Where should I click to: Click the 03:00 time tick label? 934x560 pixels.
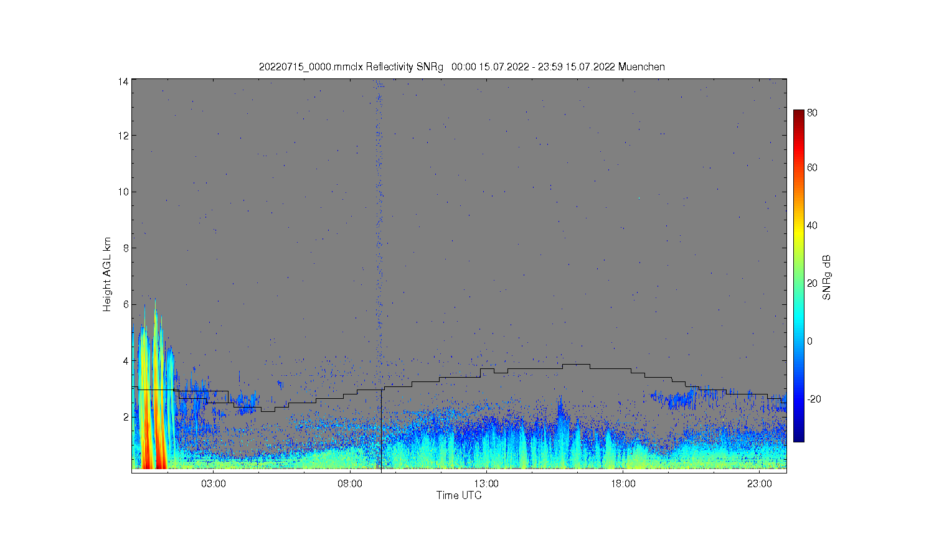[x=214, y=483]
